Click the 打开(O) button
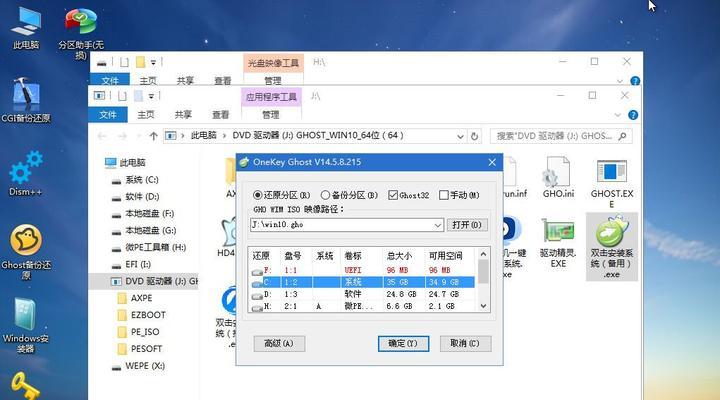The image size is (720, 400). coord(467,225)
